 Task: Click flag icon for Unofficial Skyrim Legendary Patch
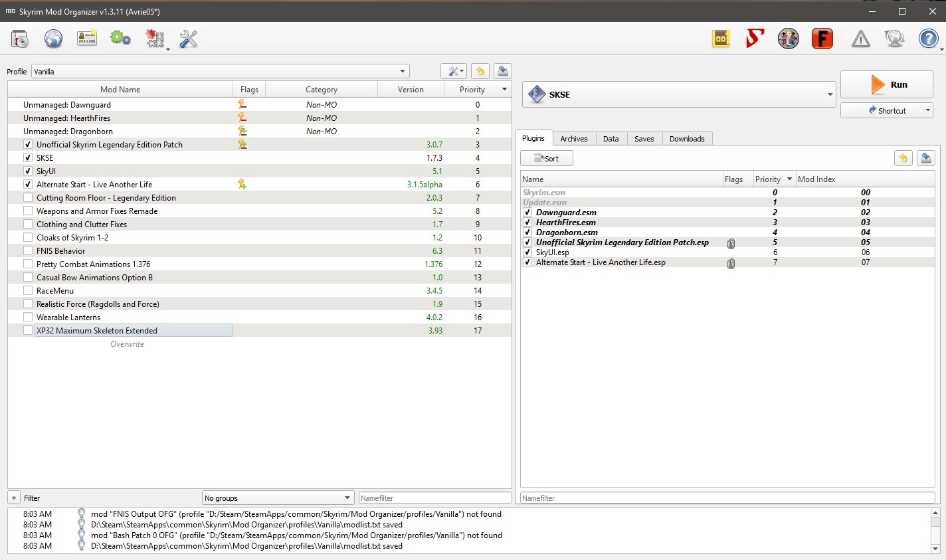[x=242, y=144]
